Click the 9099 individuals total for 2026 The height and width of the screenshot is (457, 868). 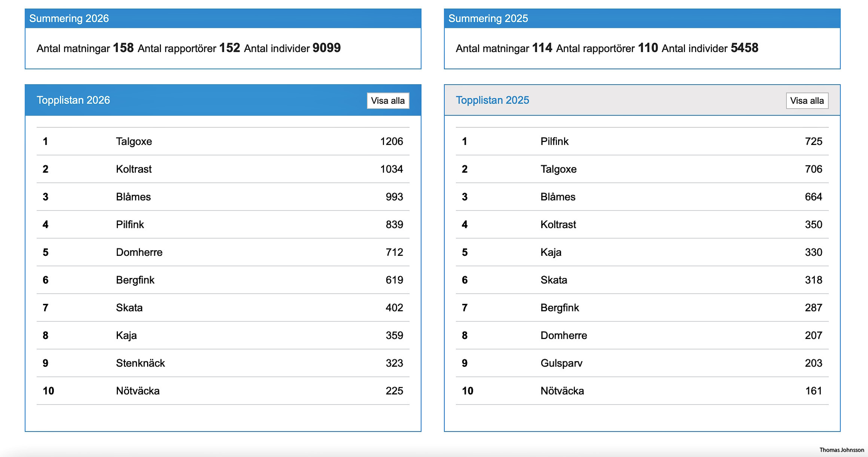pos(326,48)
